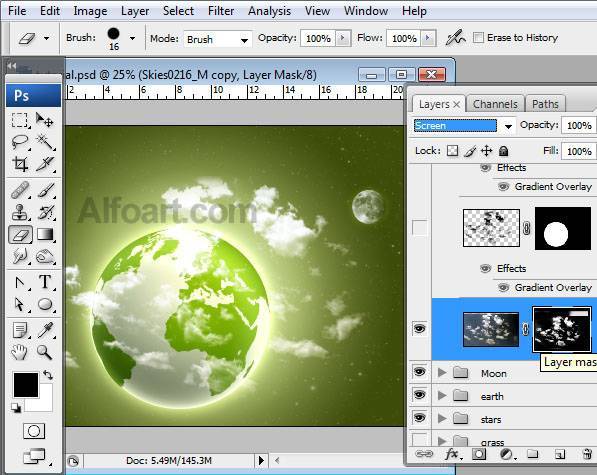
Task: Hide the earth group
Action: [x=420, y=395]
